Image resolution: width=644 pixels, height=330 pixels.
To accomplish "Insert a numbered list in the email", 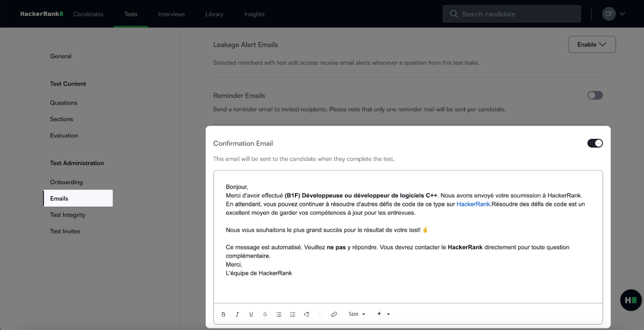I will (x=292, y=314).
